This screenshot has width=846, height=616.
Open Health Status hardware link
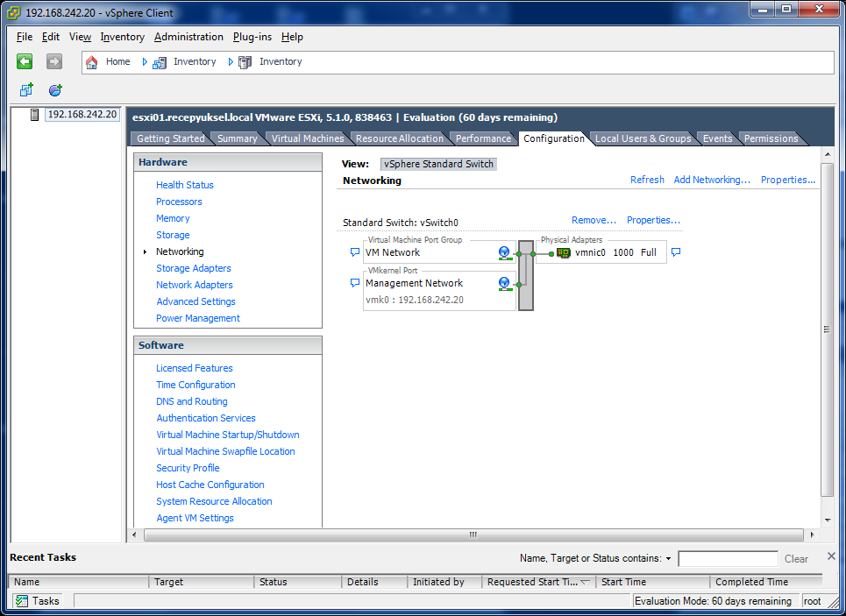[184, 185]
